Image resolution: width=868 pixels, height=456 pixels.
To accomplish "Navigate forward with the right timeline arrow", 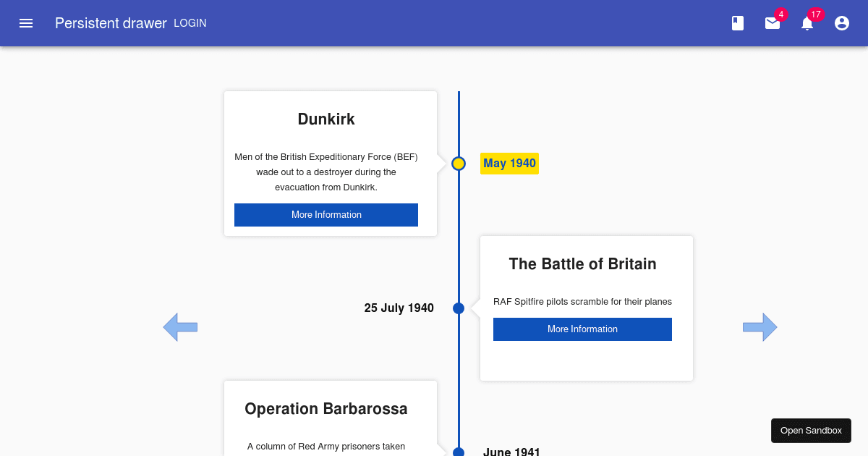I will coord(760,326).
